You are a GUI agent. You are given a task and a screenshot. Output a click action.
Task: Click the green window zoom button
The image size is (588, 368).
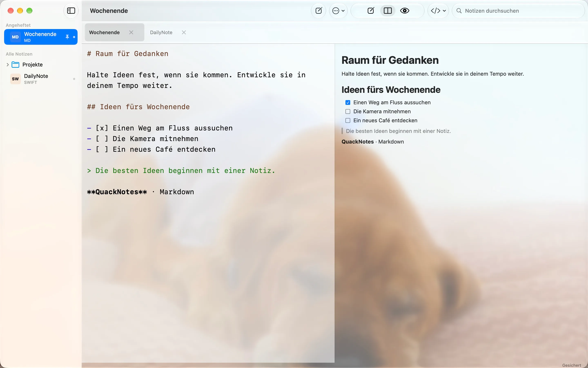pyautogui.click(x=29, y=11)
